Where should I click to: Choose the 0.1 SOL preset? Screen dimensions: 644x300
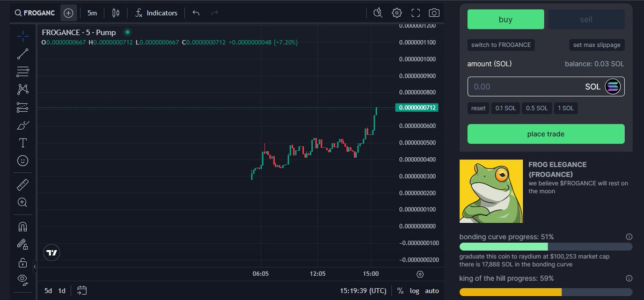506,108
